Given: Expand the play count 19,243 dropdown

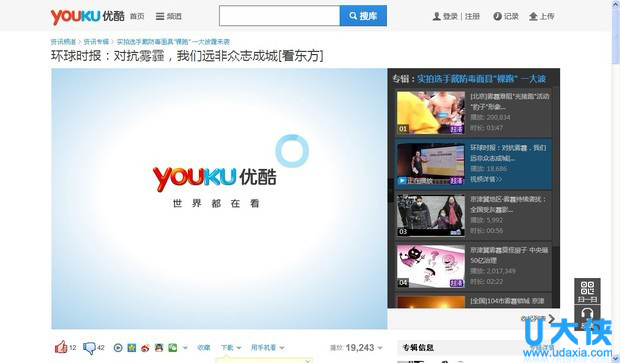Looking at the screenshot, I should (380, 348).
